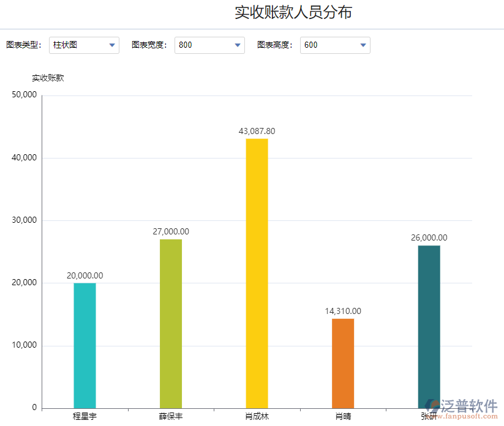
Task: Click the value label 27,000.00
Action: click(170, 231)
